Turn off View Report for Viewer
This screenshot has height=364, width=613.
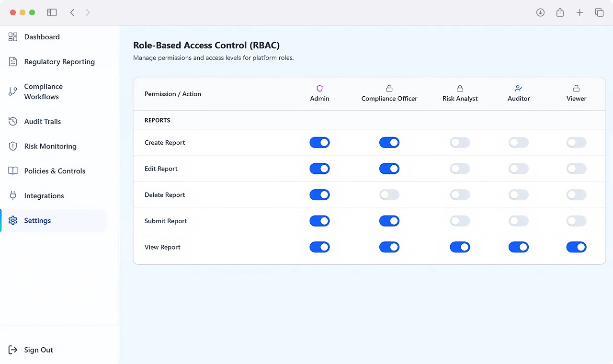[577, 247]
